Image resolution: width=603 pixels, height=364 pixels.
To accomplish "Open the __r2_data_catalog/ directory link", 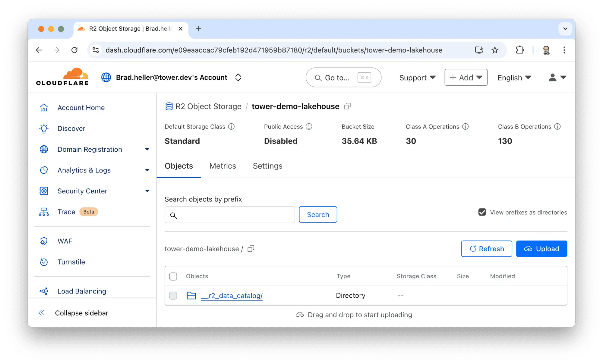I will [232, 296].
